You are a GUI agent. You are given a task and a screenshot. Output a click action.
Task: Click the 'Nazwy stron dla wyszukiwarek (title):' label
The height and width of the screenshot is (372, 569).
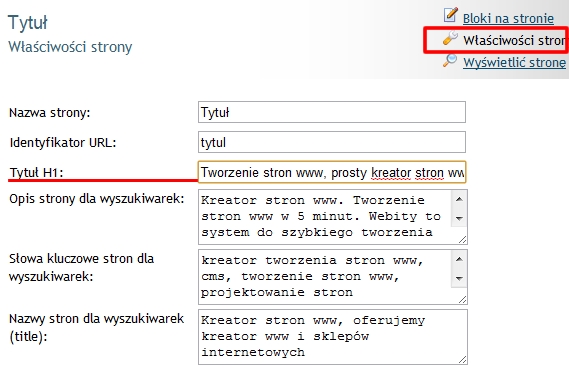[97, 328]
